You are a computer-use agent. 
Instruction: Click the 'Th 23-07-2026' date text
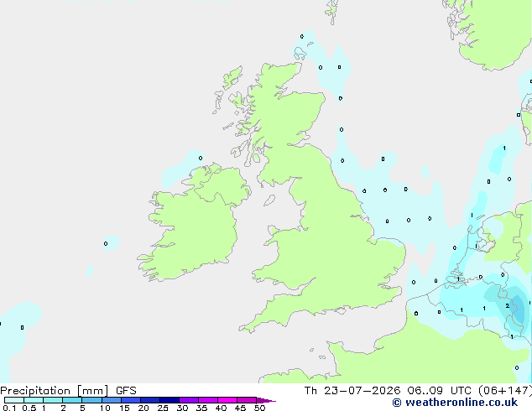coord(352,391)
